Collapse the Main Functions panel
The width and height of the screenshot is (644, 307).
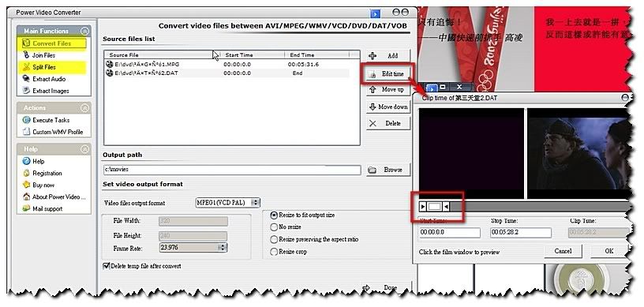(84, 31)
